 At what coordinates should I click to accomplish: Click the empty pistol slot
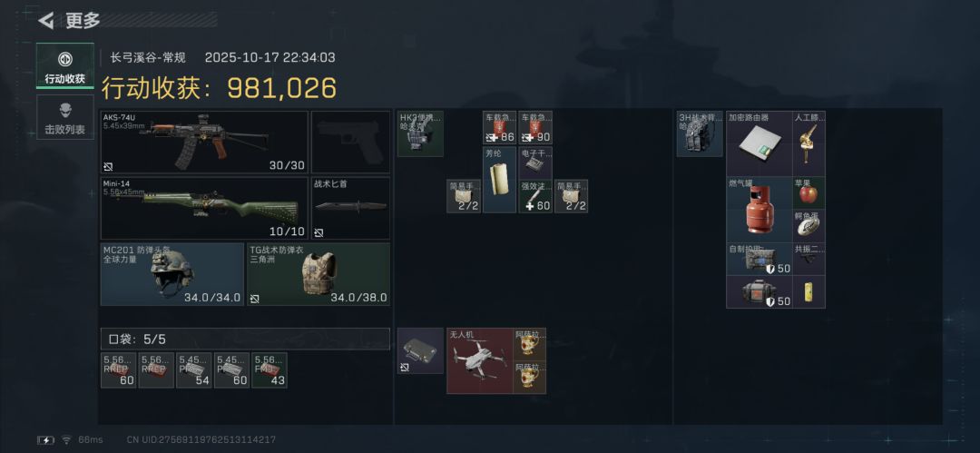350,142
